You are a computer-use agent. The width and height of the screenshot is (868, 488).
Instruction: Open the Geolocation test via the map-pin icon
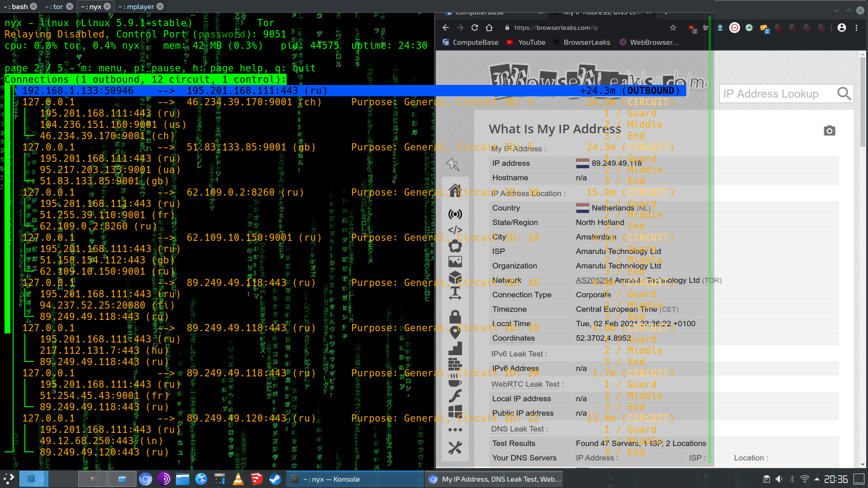[x=455, y=333]
